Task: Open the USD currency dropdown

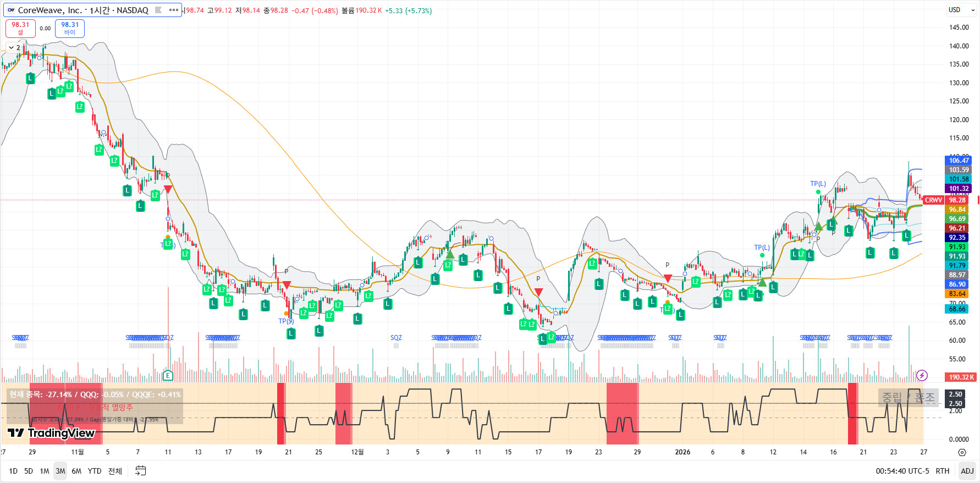Action: point(962,10)
